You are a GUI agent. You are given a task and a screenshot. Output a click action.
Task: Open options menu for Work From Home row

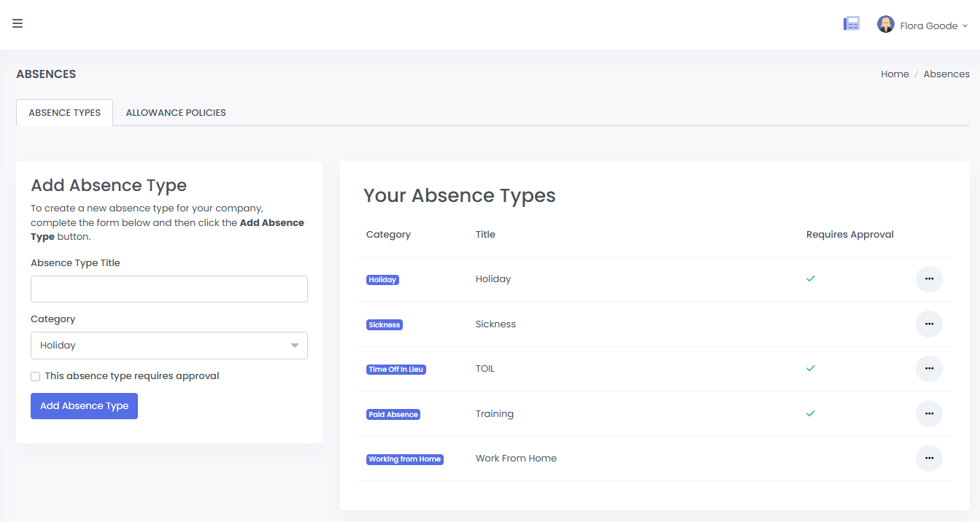click(929, 459)
